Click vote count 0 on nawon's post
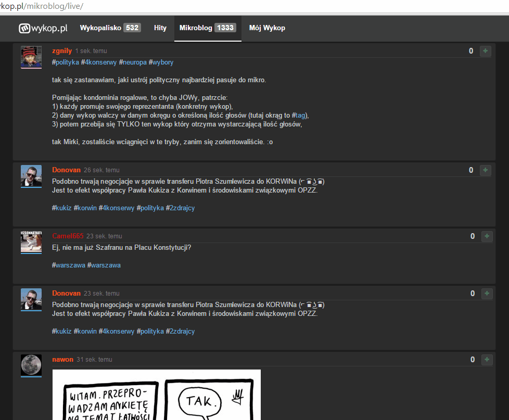 click(x=473, y=360)
